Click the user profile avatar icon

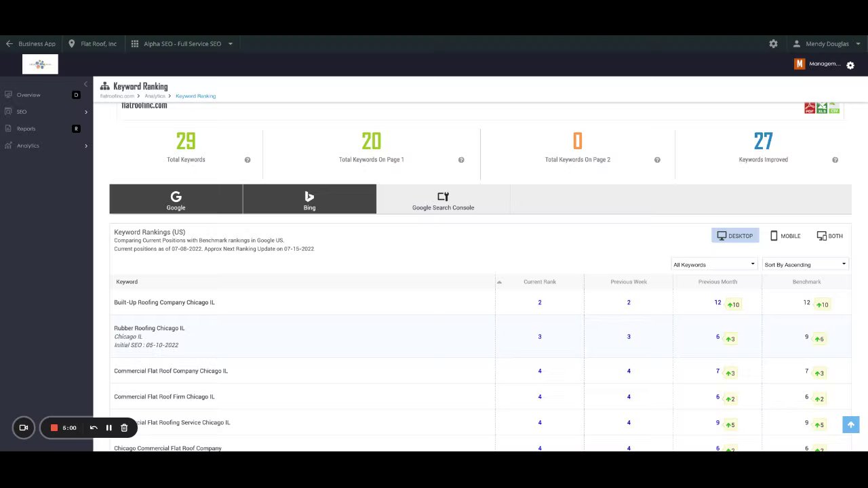pos(797,43)
